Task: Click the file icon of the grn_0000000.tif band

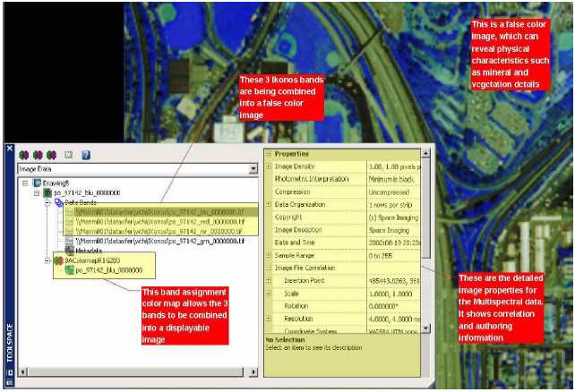Action: coord(69,241)
